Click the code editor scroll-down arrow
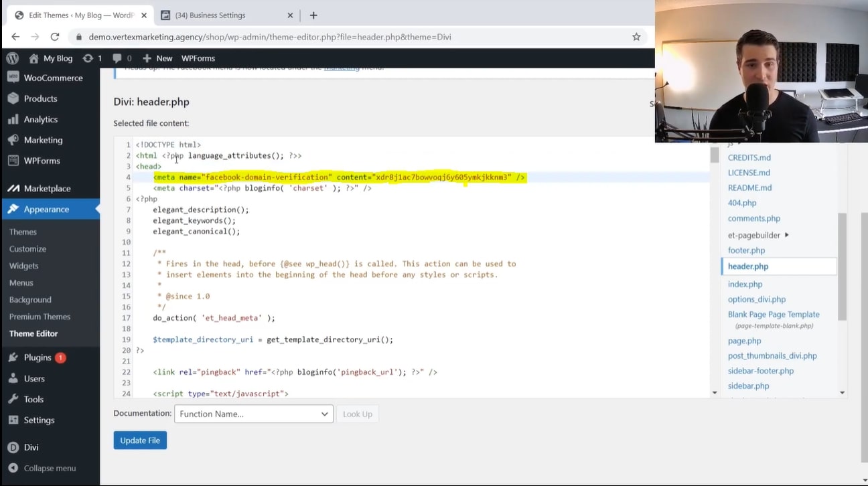Image resolution: width=868 pixels, height=486 pixels. click(715, 393)
